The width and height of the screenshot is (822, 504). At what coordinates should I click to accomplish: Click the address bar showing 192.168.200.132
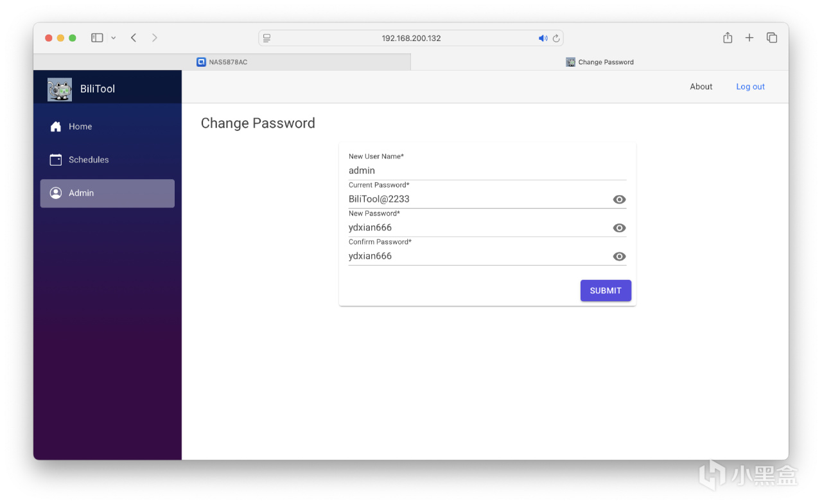pos(411,39)
